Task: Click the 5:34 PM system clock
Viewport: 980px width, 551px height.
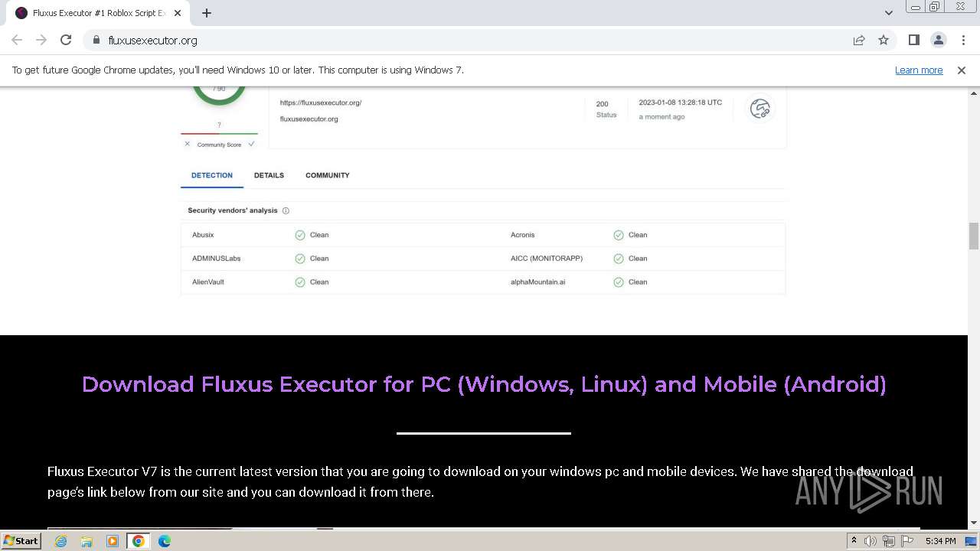Action: pyautogui.click(x=940, y=541)
